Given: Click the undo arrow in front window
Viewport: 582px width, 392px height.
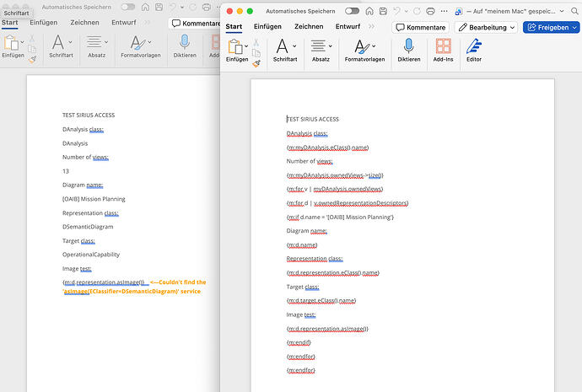Looking at the screenshot, I should point(396,11).
